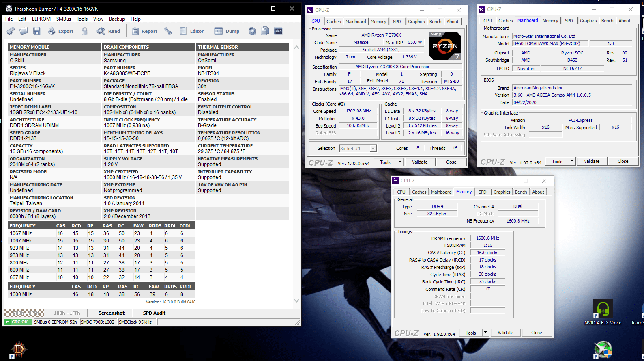Click Close button in CPU-Z Memory window

tap(537, 333)
